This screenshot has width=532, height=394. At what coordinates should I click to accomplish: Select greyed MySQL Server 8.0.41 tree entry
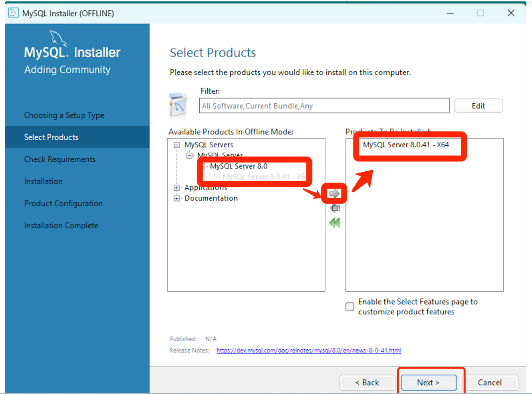(x=264, y=177)
